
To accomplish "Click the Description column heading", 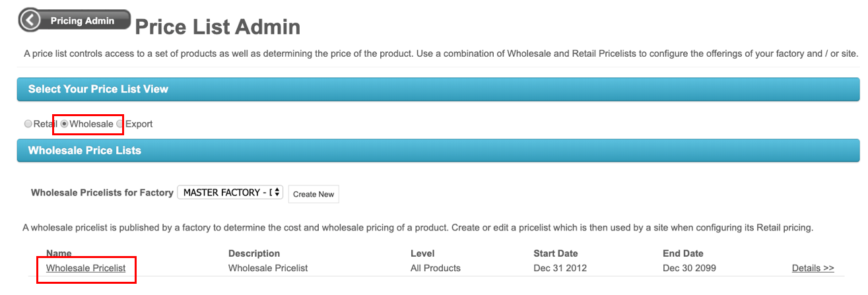I will tap(254, 253).
